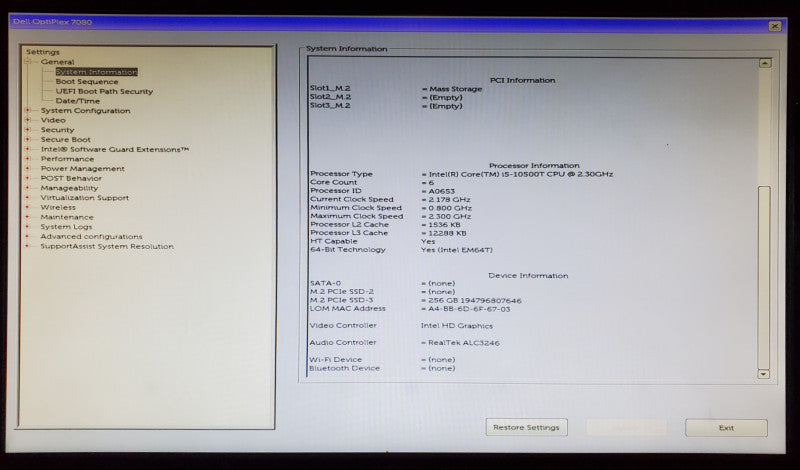This screenshot has width=800, height=470.
Task: Expand the Advanced configurations node
Action: point(28,236)
